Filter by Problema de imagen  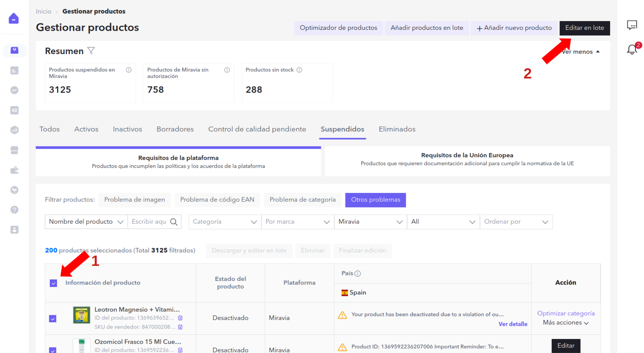(x=135, y=200)
